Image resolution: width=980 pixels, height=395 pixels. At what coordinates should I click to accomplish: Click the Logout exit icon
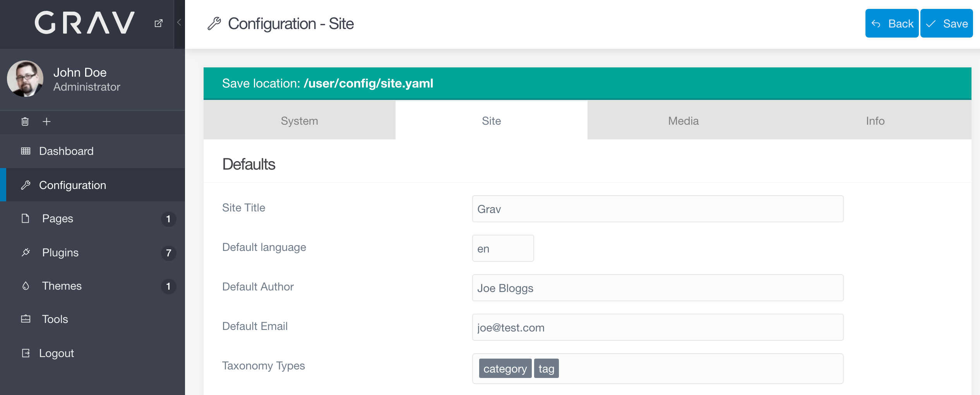click(x=26, y=353)
